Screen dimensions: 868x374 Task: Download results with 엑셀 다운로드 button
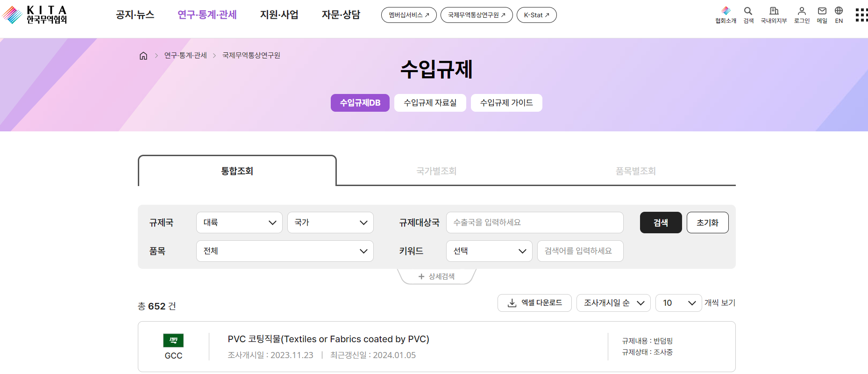coord(534,303)
